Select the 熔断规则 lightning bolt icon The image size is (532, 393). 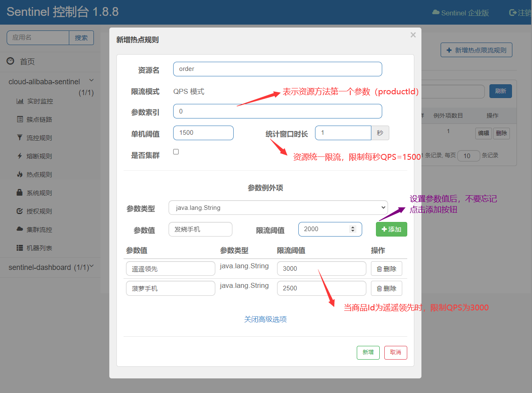coord(20,156)
